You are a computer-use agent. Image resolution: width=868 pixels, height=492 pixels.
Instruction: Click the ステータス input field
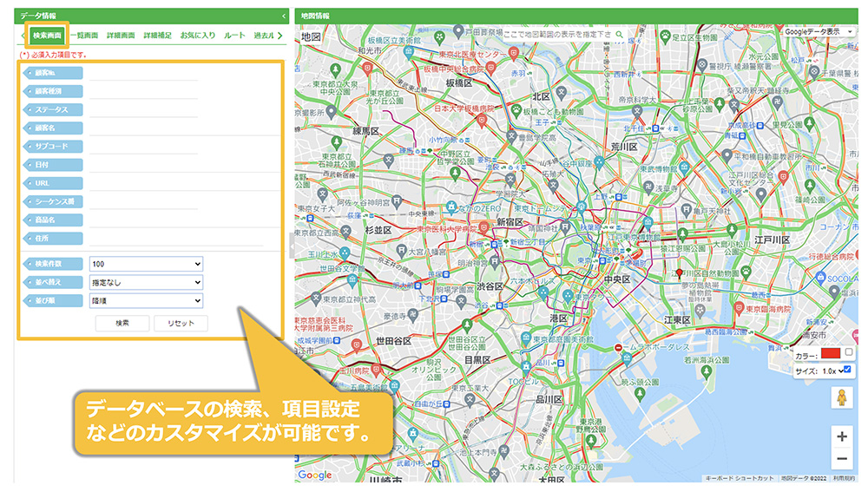tap(144, 109)
